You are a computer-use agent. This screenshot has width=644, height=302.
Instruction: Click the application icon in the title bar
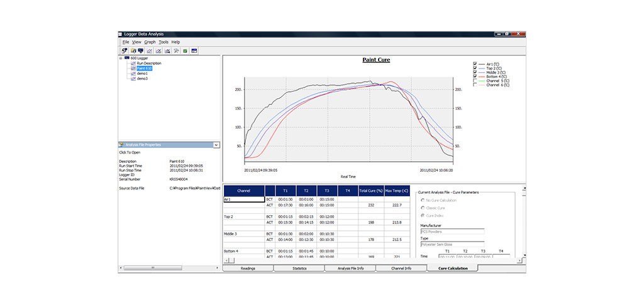click(x=120, y=34)
